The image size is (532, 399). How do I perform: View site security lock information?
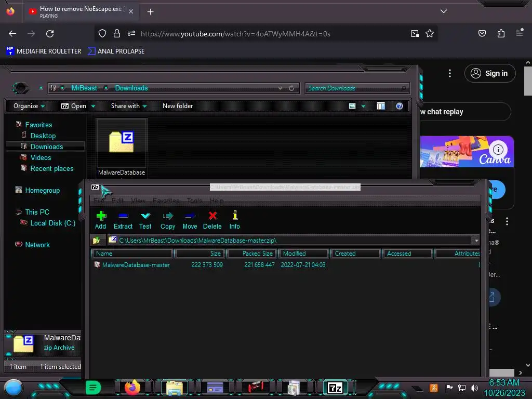point(117,33)
